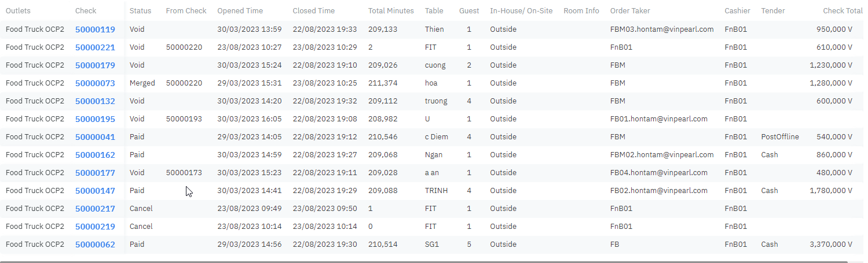
Task: Sort table by Check Total header
Action: (x=843, y=11)
